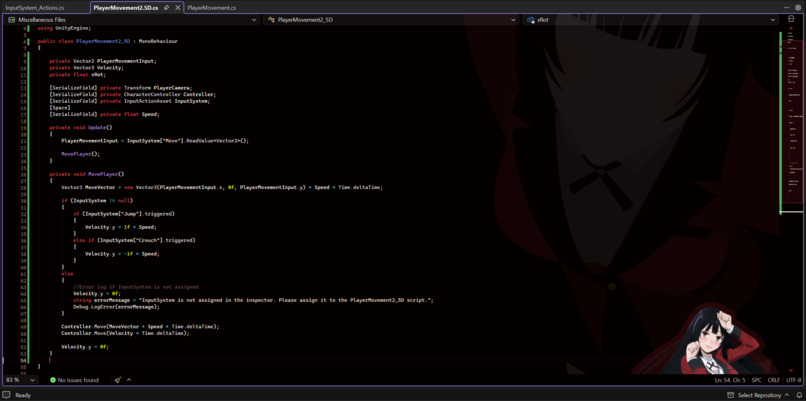
Task: Open the Miscellaneous Files project dropdown
Action: tap(133, 20)
